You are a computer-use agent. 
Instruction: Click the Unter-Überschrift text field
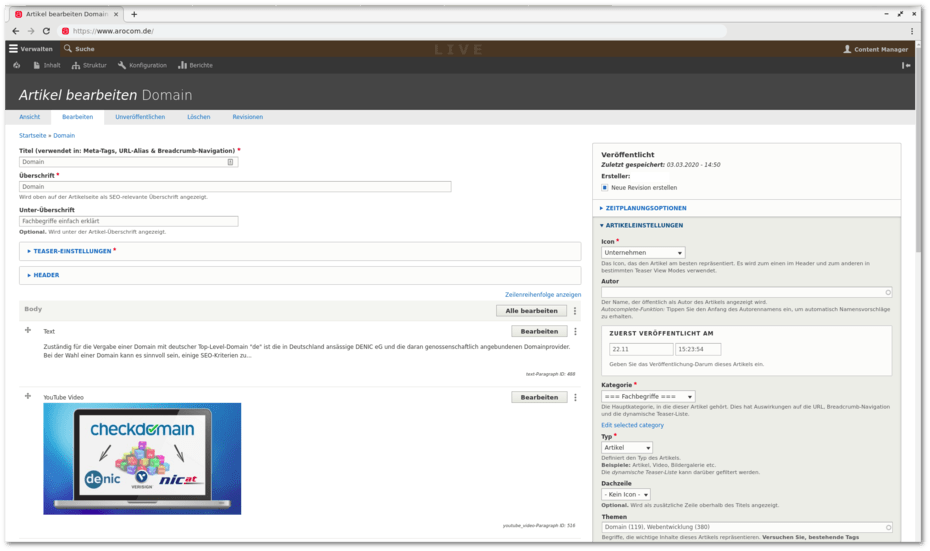(128, 221)
